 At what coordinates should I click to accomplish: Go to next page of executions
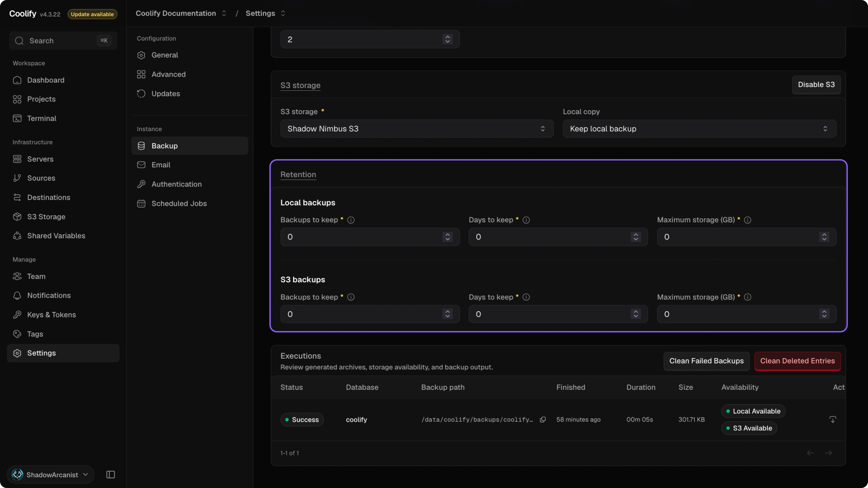[x=829, y=453]
